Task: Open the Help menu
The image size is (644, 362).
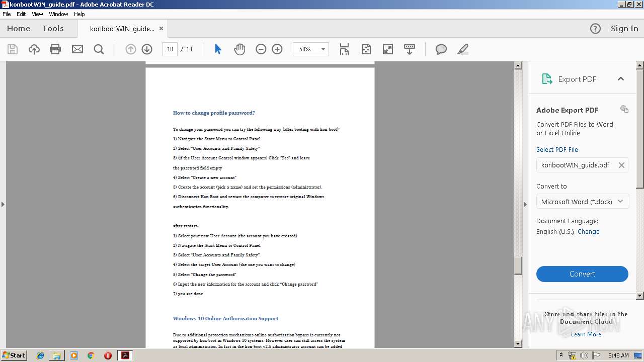Action: 79,14
